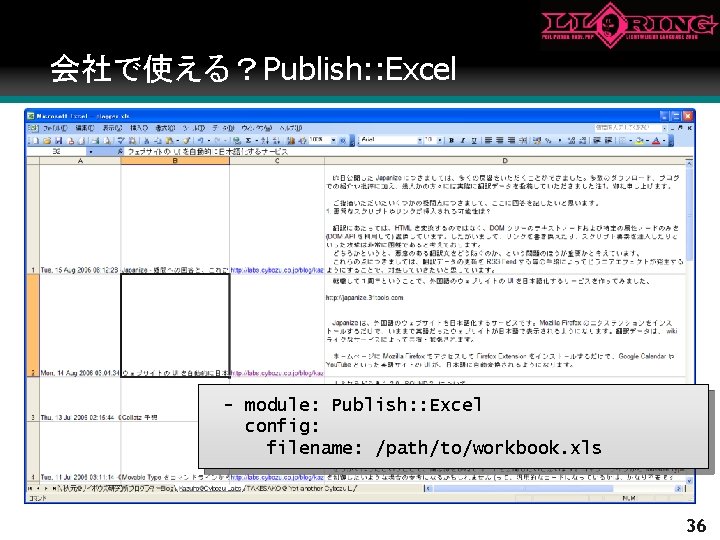720x540 pixels.
Task: Click the Format Painter brush icon
Action: [x=186, y=141]
